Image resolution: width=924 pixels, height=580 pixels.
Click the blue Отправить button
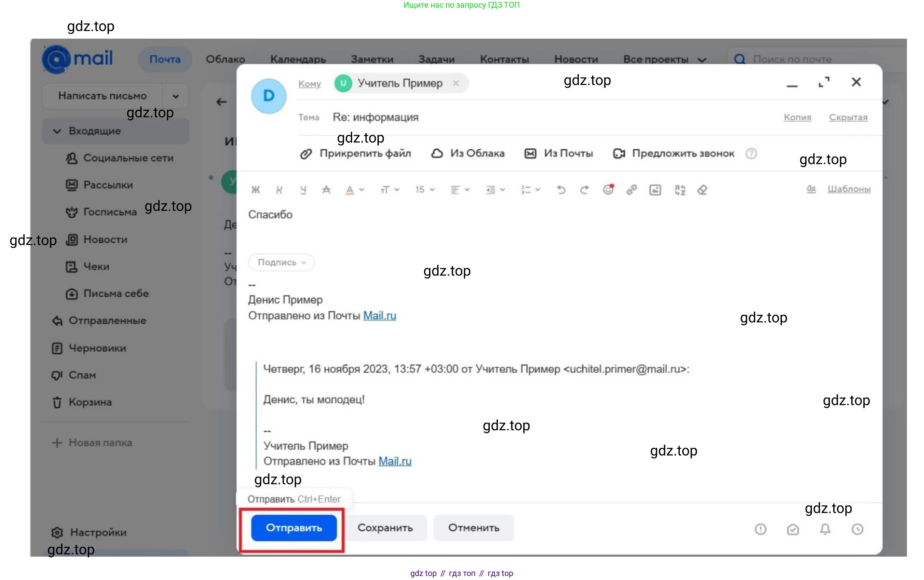click(294, 528)
